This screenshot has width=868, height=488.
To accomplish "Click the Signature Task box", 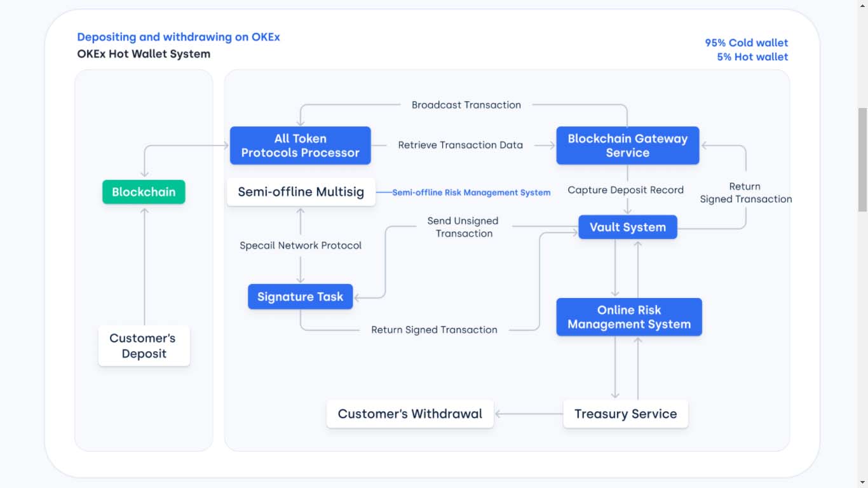I will 301,297.
